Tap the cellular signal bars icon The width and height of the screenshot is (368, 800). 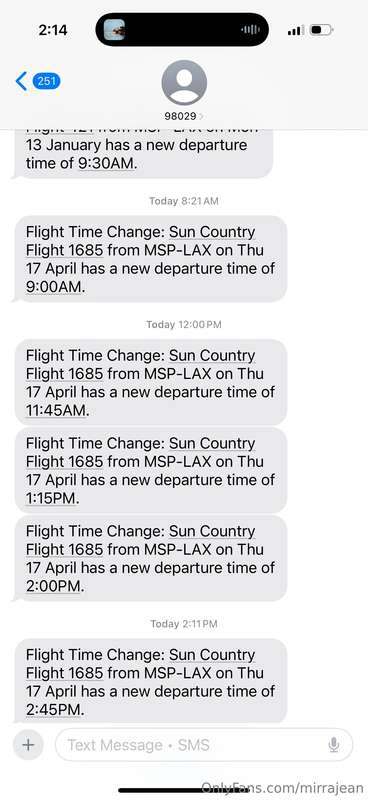point(295,30)
